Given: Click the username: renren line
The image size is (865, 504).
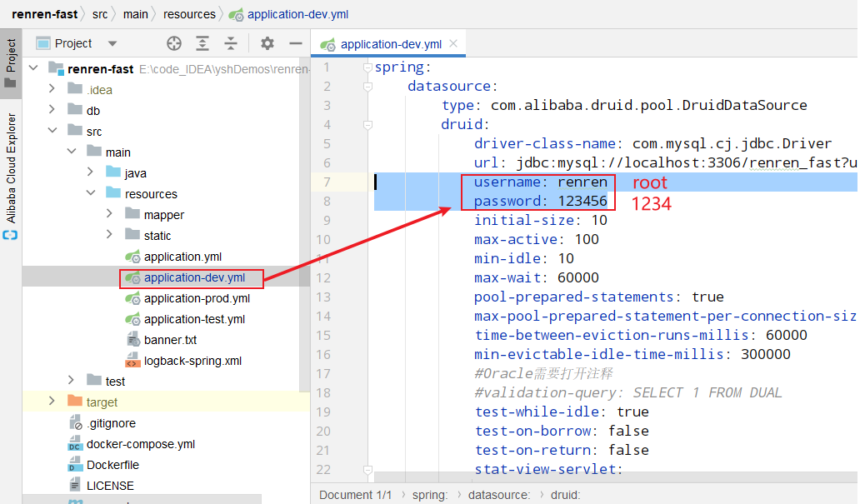Looking at the screenshot, I should (x=540, y=182).
